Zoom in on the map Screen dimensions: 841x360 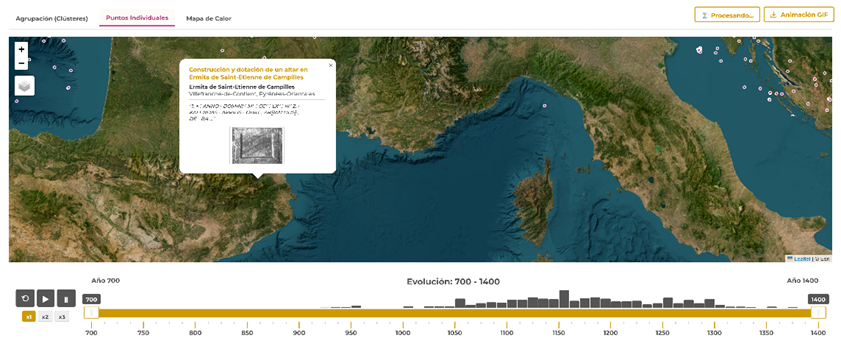pos(21,49)
